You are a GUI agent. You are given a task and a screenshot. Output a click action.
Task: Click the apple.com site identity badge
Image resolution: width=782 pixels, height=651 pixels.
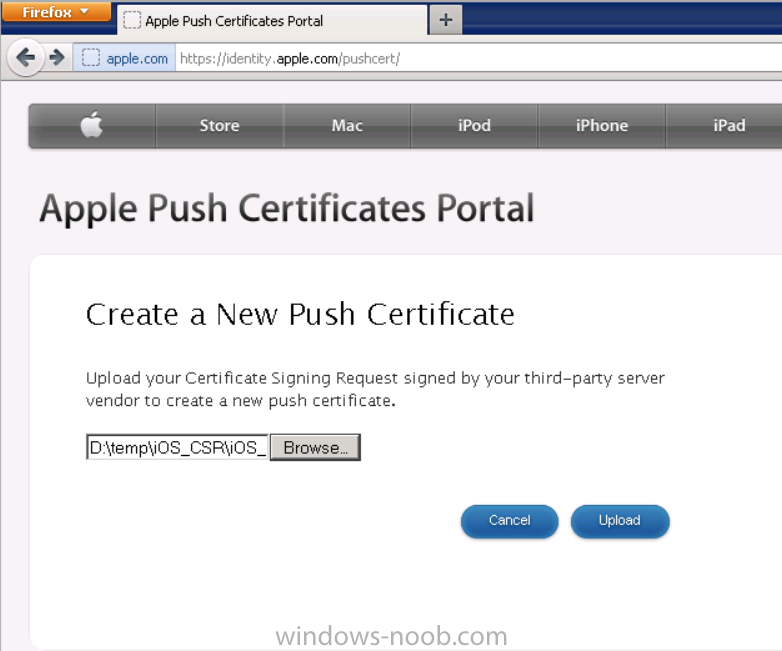click(125, 58)
